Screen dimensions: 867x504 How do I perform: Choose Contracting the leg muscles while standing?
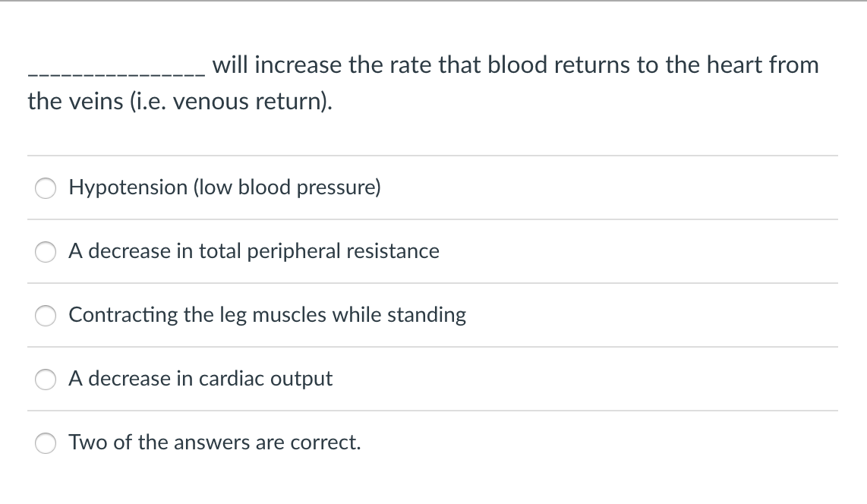(45, 316)
